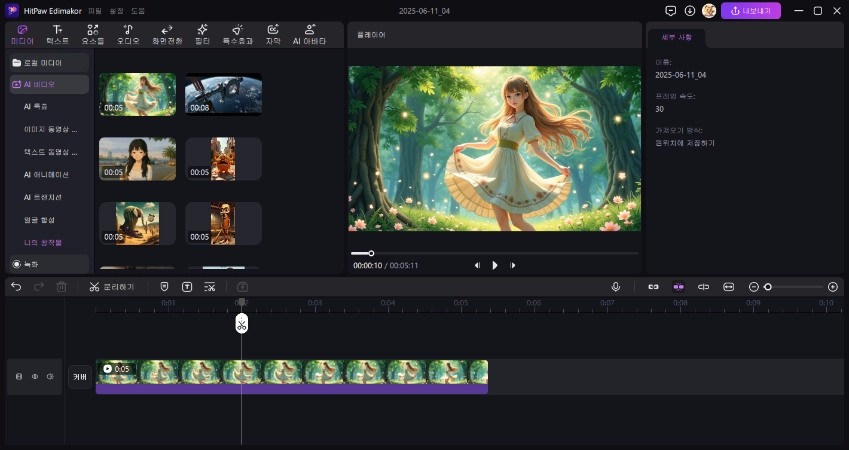
Task: Fit timeline to window width icon
Action: pos(729,287)
